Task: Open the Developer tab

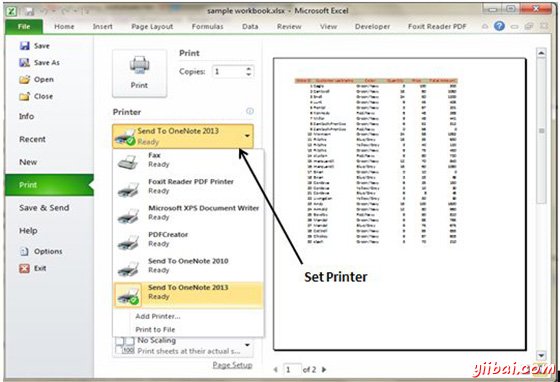Action: tap(372, 26)
